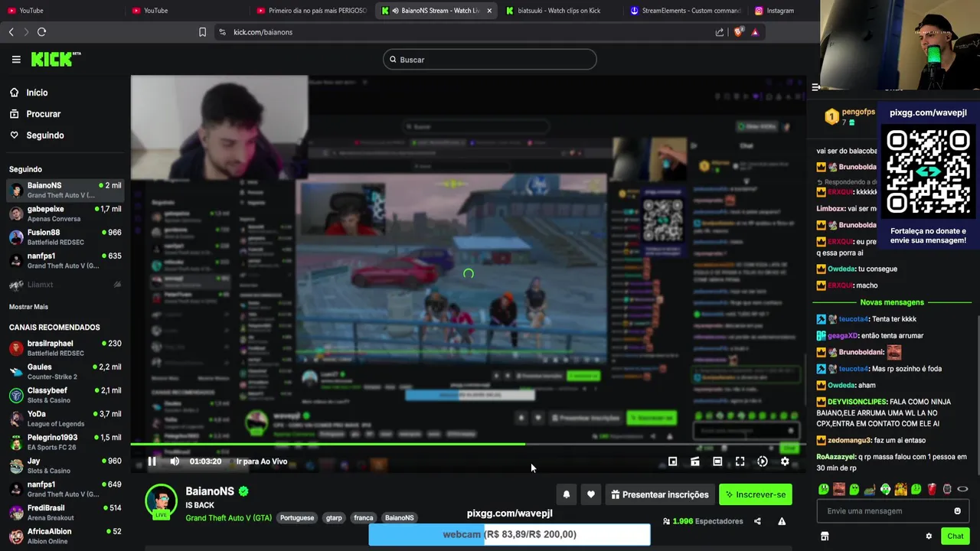980x551 pixels.
Task: Click the first green emote above chat input
Action: point(824,489)
